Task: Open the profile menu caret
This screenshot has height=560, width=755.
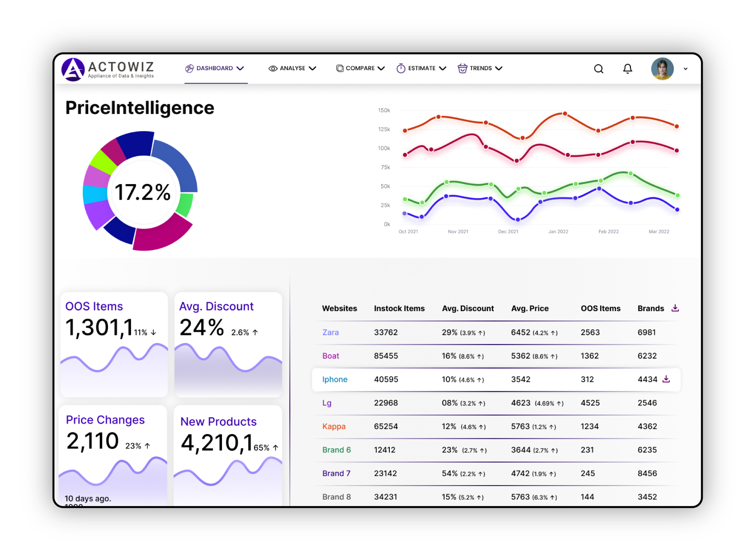Action: (x=686, y=69)
